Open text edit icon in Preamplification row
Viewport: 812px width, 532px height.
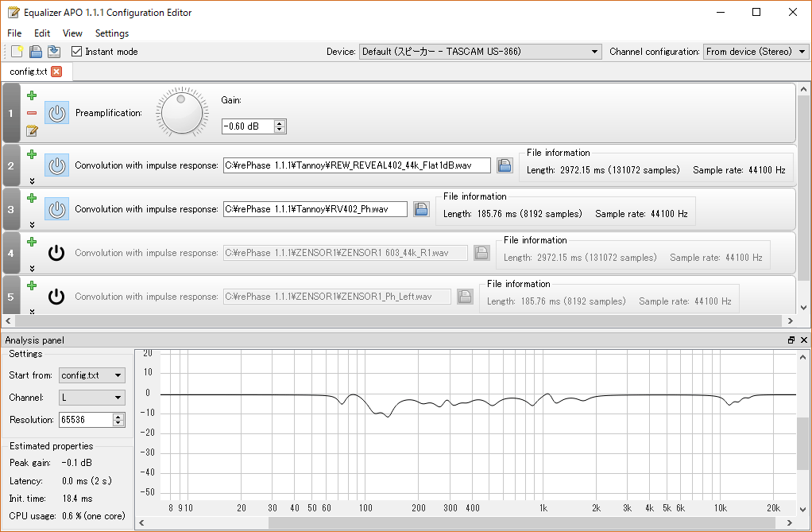tap(32, 130)
